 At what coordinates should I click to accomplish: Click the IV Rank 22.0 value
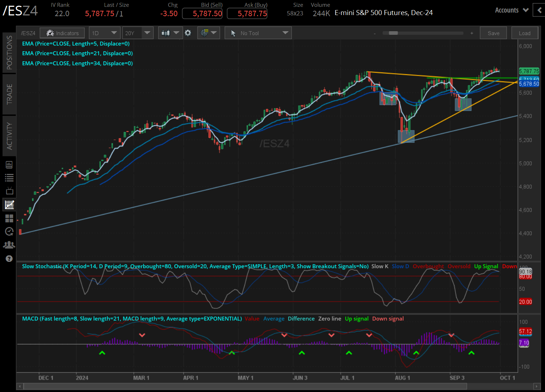62,14
